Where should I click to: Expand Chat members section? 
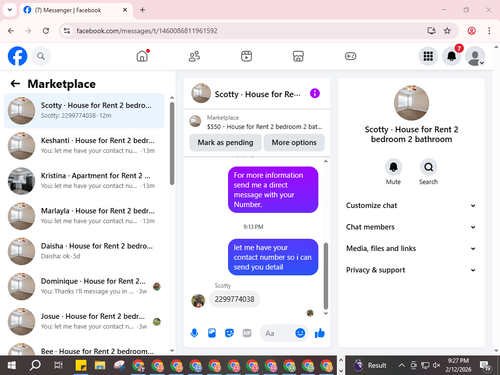pyautogui.click(x=411, y=227)
